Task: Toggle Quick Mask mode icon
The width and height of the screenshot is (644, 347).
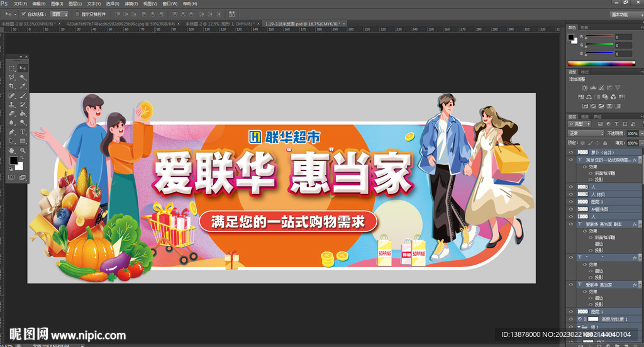Action: click(11, 177)
